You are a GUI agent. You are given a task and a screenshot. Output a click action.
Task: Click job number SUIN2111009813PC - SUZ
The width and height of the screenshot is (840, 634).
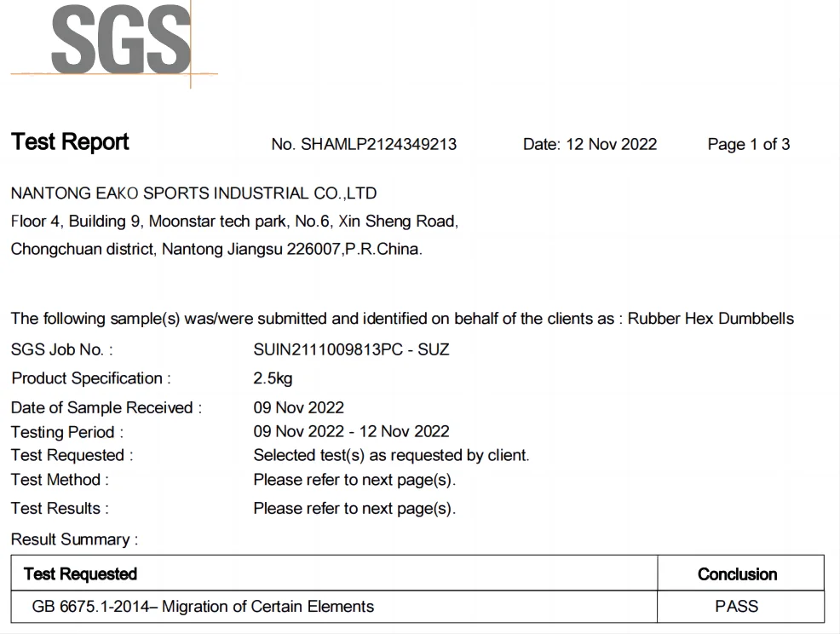click(351, 349)
